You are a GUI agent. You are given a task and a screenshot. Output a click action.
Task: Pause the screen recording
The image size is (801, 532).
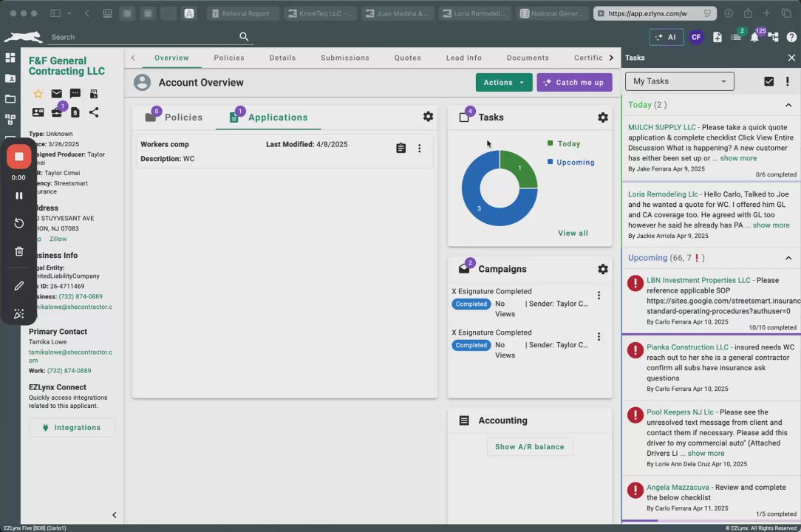coord(19,196)
